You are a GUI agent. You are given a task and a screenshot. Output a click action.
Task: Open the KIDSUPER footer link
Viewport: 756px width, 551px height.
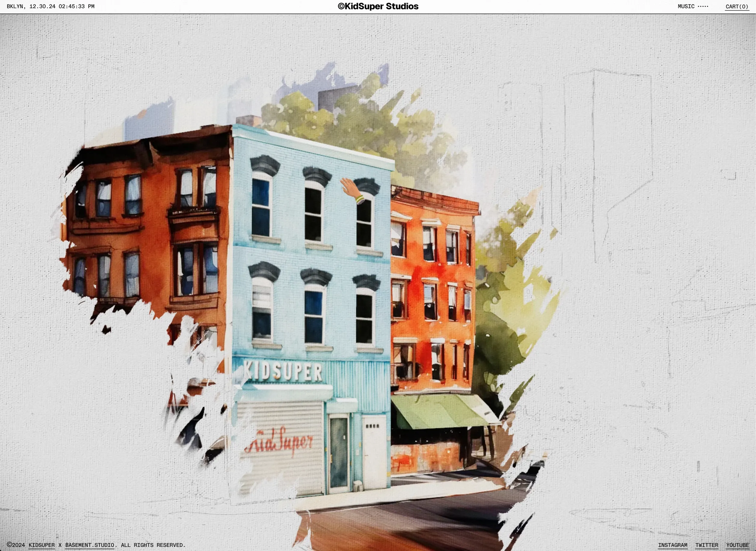tap(42, 545)
